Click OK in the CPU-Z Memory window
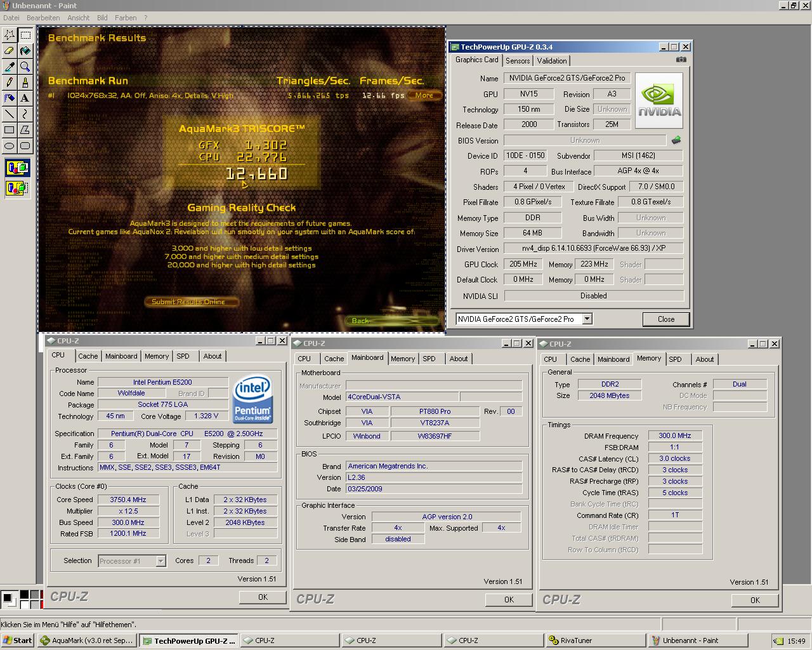This screenshot has width=812, height=650. 755,600
